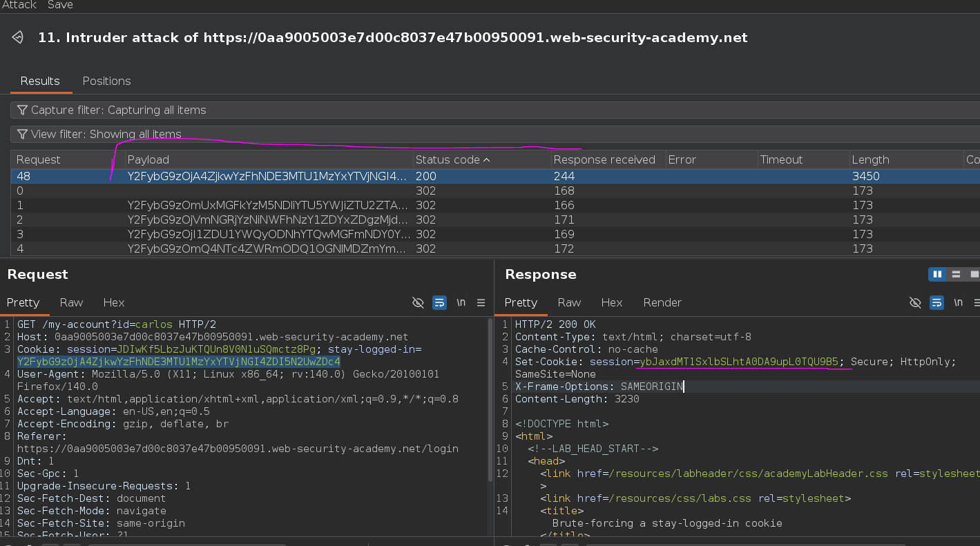980x546 pixels.
Task: Open hamburger options menu in Request panel
Action: (481, 302)
